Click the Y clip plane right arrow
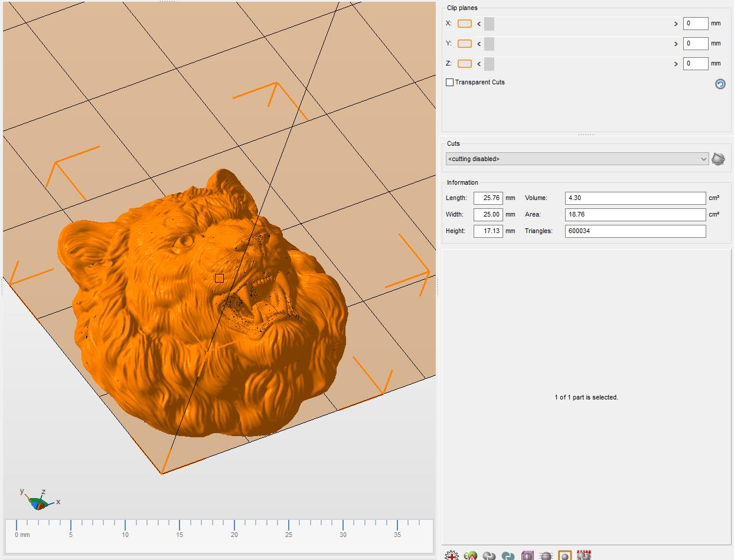 pos(676,44)
